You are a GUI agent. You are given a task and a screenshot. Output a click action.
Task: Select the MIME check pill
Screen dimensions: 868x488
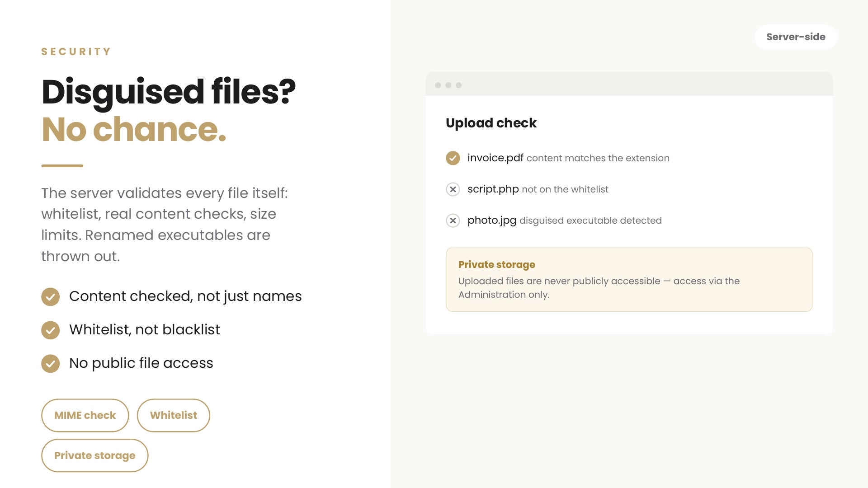coord(85,415)
